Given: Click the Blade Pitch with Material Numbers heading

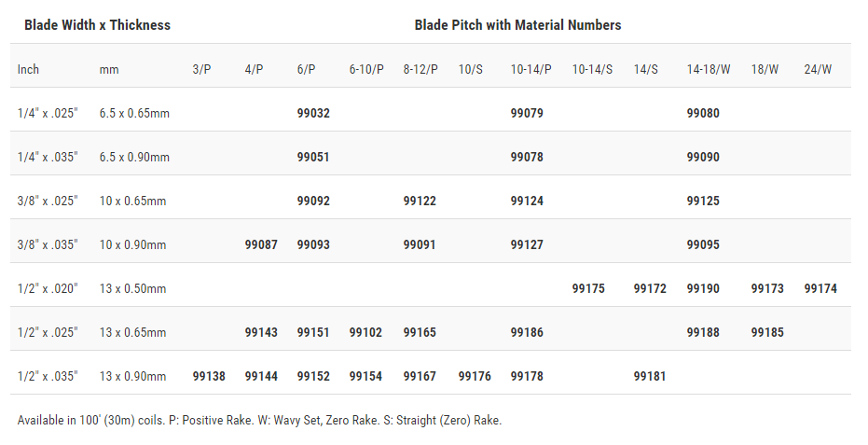Looking at the screenshot, I should coord(517,25).
